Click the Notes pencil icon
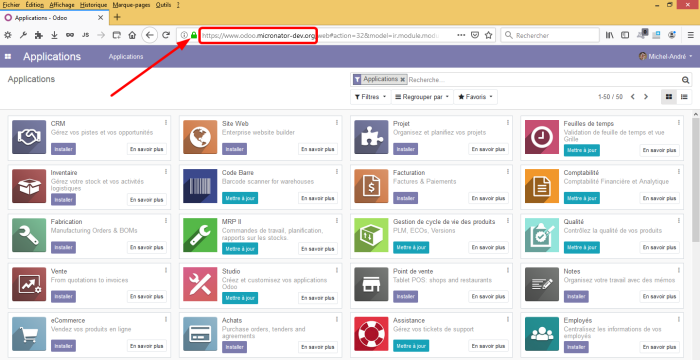This screenshot has width=700, height=360. coord(542,285)
